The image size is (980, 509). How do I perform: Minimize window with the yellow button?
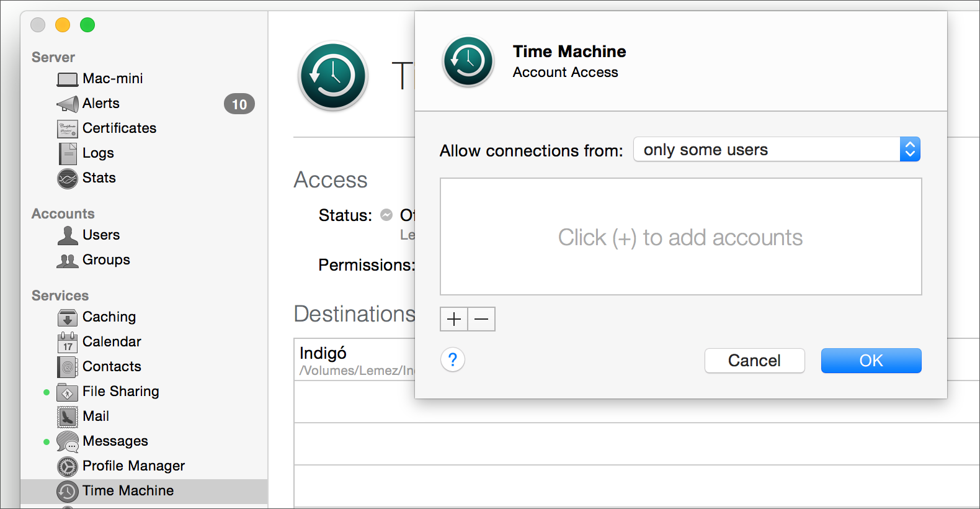63,25
